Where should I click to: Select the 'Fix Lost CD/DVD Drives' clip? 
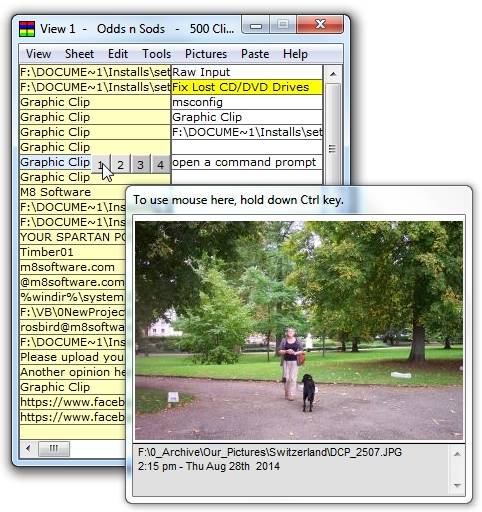pos(247,87)
